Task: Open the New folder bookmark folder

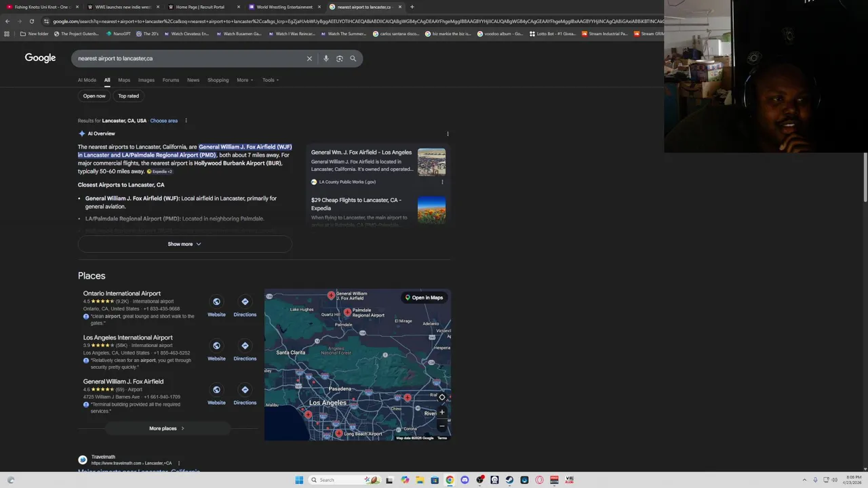Action: [34, 34]
